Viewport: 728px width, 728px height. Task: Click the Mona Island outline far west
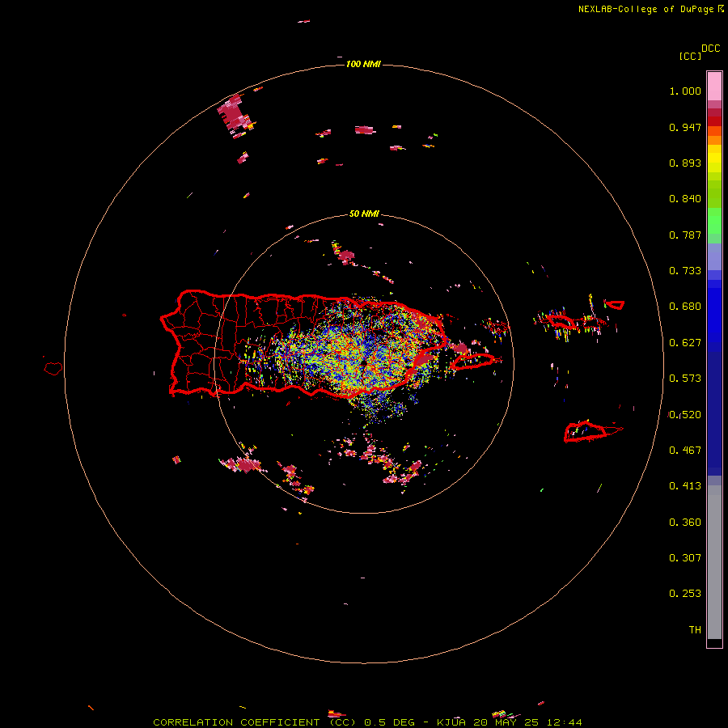click(53, 368)
